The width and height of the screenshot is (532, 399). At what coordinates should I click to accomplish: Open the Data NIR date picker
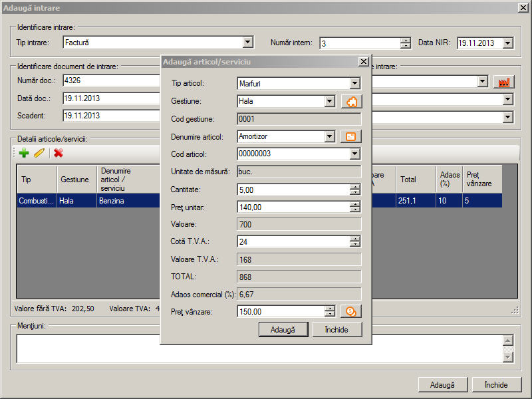(508, 43)
